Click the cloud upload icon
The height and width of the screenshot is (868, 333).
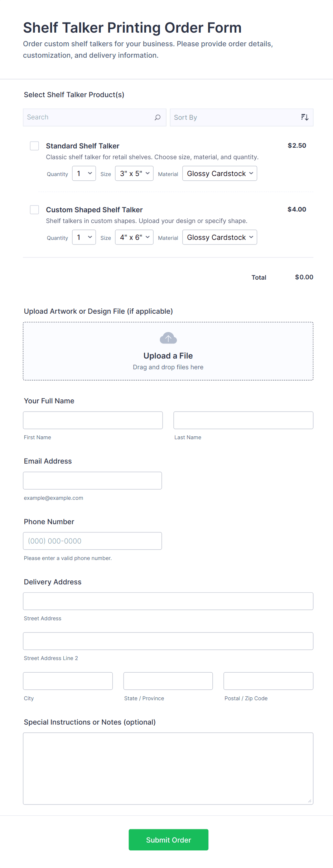point(168,337)
